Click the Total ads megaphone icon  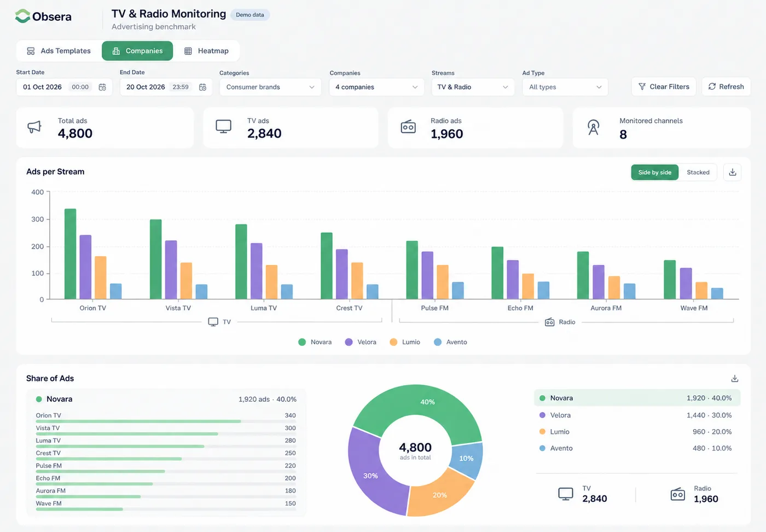[34, 127]
